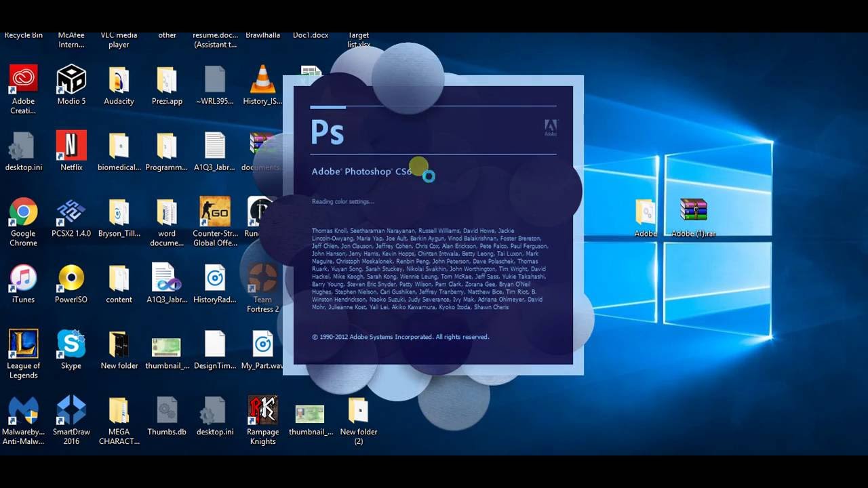868x488 pixels.
Task: Select the ~WRL395 temporary file
Action: click(215, 79)
